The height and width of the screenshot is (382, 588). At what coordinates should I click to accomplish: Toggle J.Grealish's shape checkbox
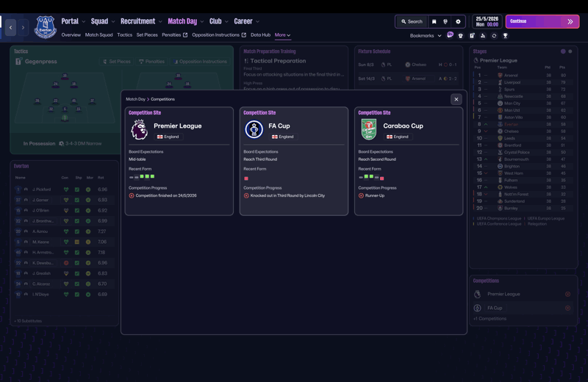pos(77,274)
